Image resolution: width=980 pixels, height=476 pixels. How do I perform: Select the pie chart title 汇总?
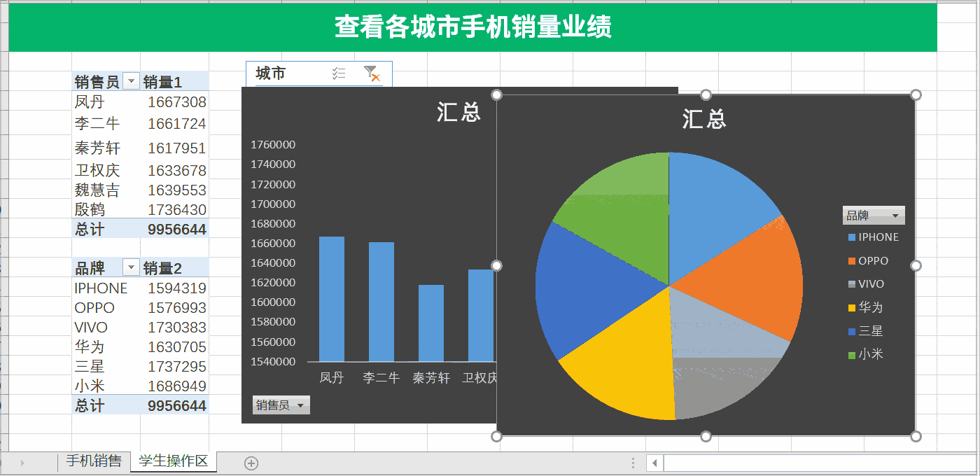[x=704, y=119]
